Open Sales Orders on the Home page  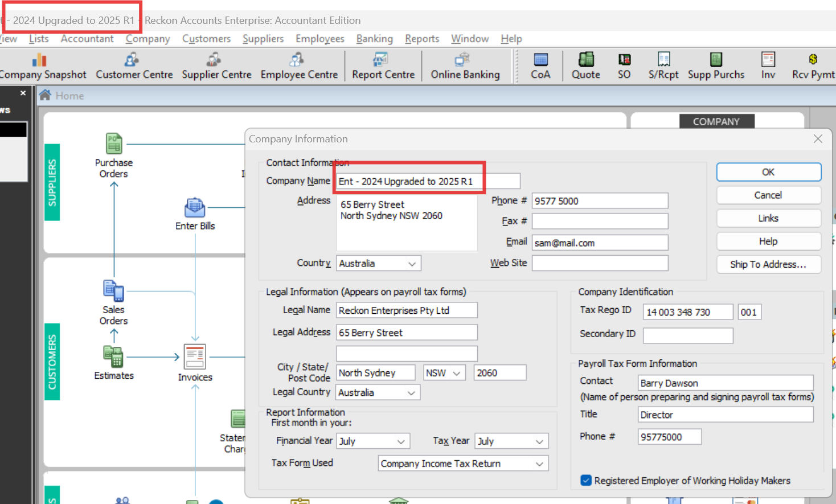click(x=114, y=303)
